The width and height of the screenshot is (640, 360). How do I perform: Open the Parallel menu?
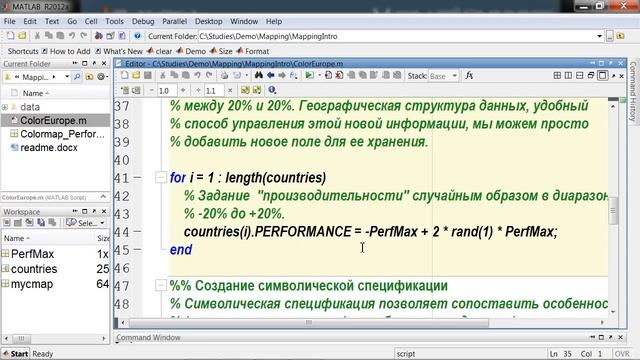174,21
